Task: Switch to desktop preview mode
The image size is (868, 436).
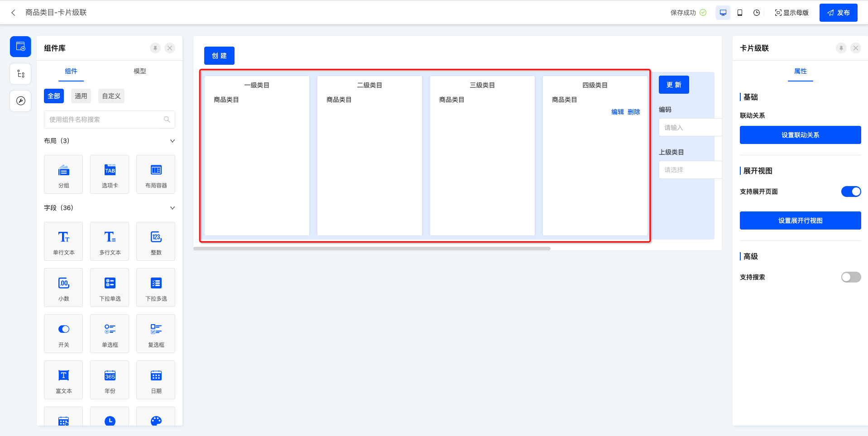Action: (x=723, y=13)
